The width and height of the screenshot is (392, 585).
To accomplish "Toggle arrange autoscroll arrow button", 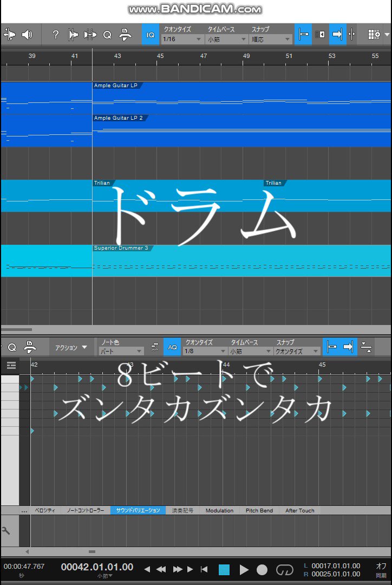I will [337, 34].
